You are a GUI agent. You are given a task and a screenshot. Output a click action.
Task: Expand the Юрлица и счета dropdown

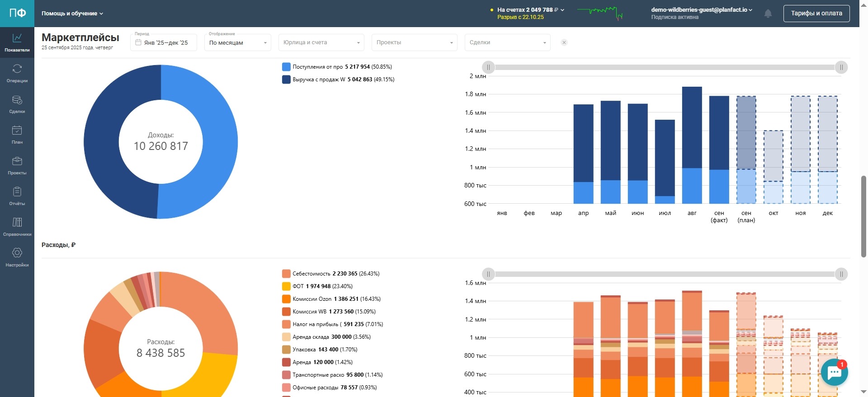(321, 42)
